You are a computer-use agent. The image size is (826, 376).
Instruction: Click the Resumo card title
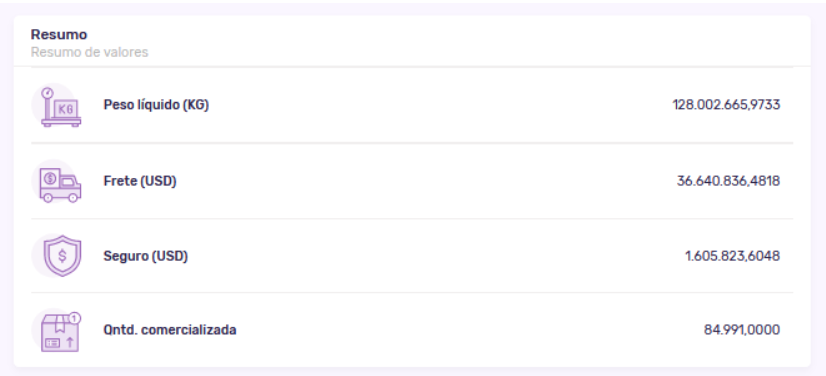pos(59,35)
